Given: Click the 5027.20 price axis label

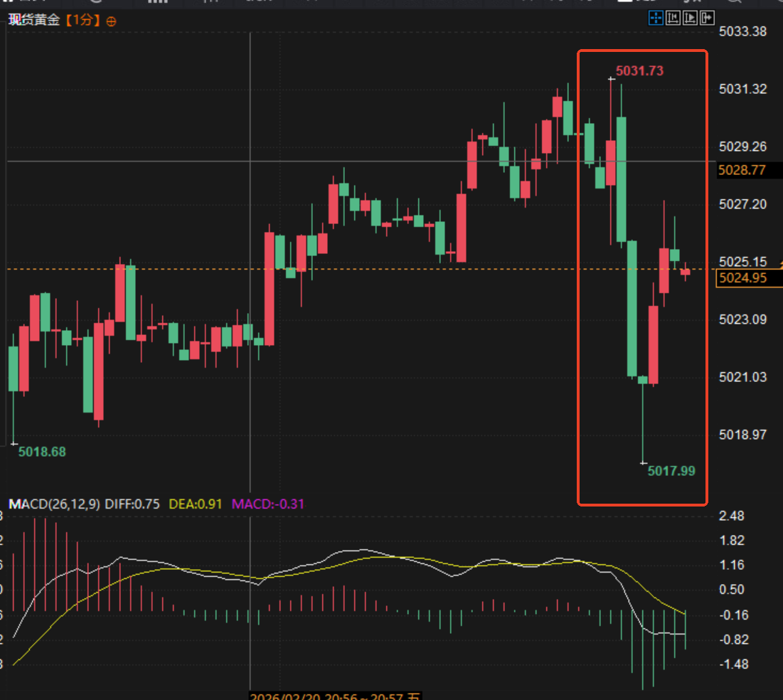Looking at the screenshot, I should [742, 204].
